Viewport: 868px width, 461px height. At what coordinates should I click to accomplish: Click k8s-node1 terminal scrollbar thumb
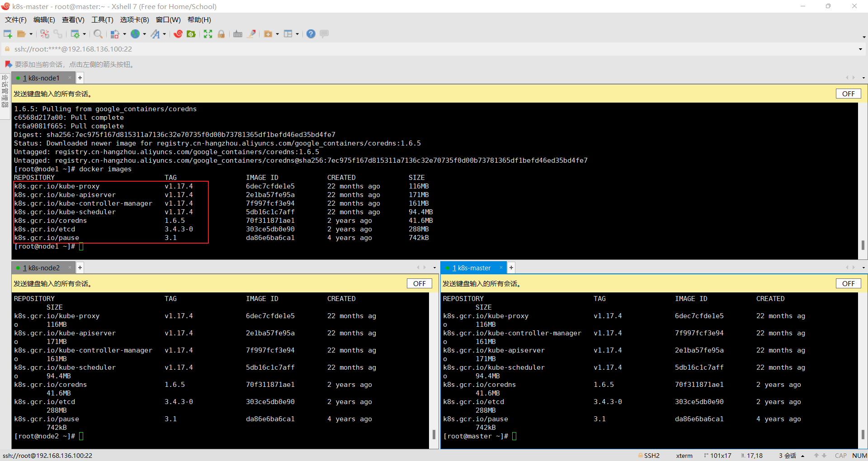[x=863, y=245]
